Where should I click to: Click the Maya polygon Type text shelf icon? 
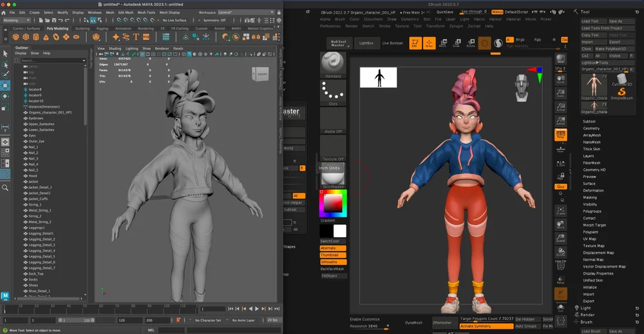coord(136,37)
